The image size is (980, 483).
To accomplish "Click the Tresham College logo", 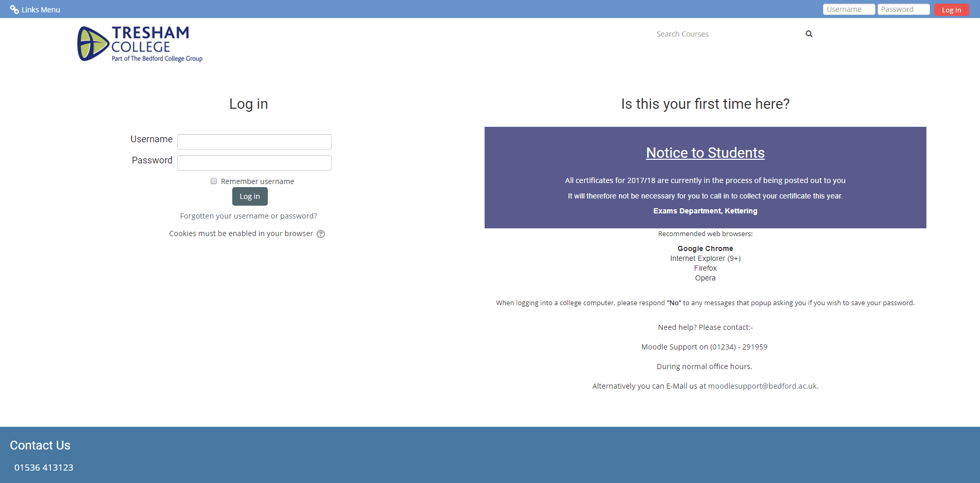I will coord(140,44).
